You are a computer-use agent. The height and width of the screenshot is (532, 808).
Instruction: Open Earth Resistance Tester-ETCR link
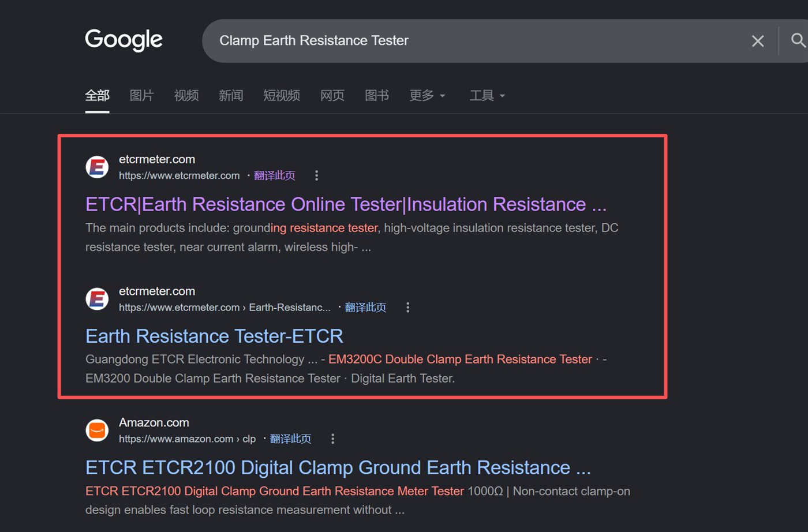[x=214, y=336]
